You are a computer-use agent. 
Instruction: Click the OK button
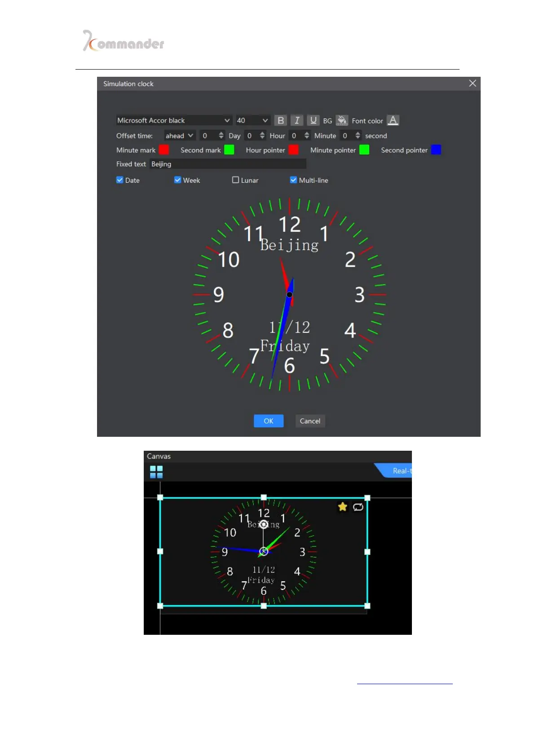tap(269, 421)
